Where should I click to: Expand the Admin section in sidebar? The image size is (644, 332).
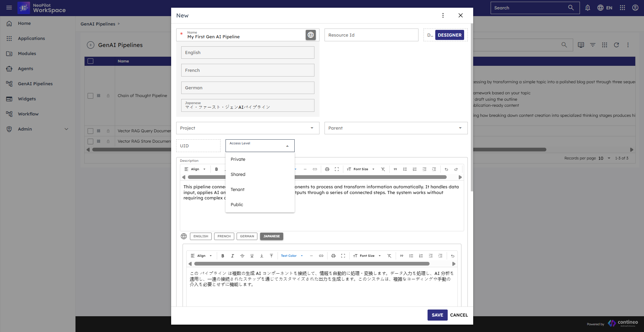point(66,129)
